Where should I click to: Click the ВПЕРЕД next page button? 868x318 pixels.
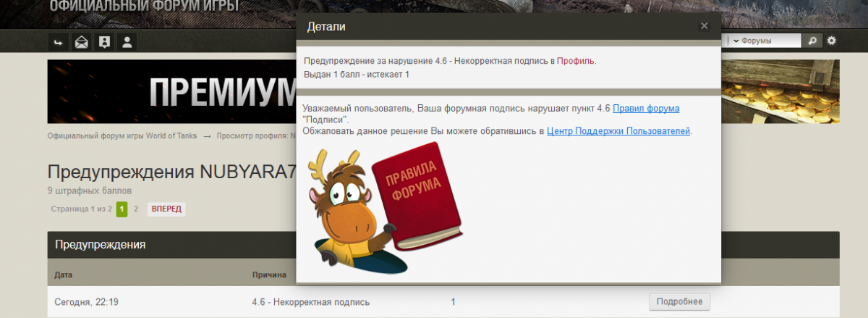pyautogui.click(x=166, y=209)
